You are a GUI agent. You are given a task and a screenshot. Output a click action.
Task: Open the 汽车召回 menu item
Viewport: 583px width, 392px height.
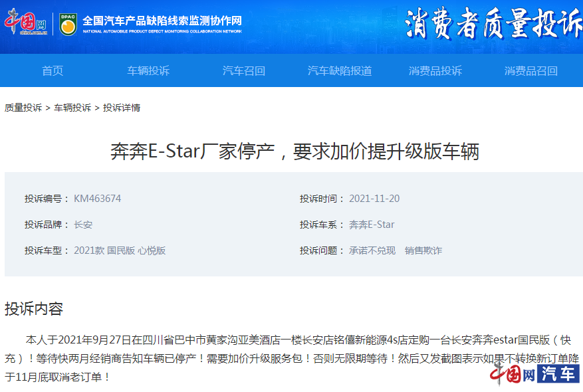tap(244, 71)
